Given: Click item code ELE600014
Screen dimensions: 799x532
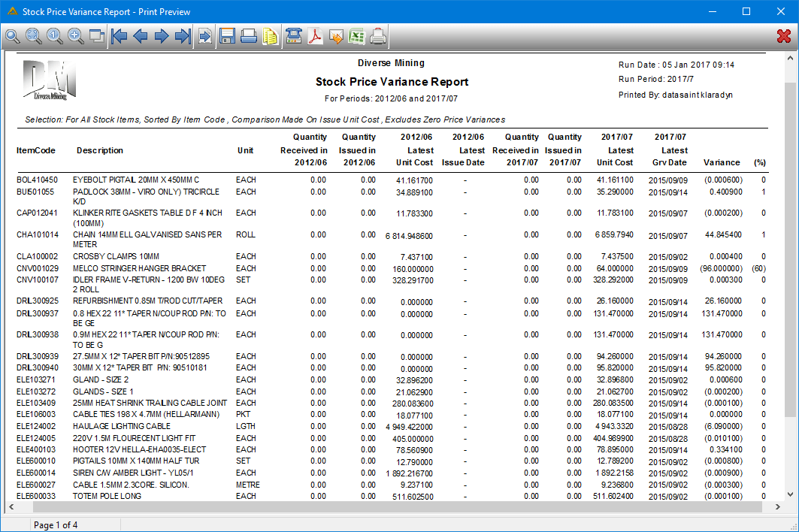Looking at the screenshot, I should click(x=36, y=473).
